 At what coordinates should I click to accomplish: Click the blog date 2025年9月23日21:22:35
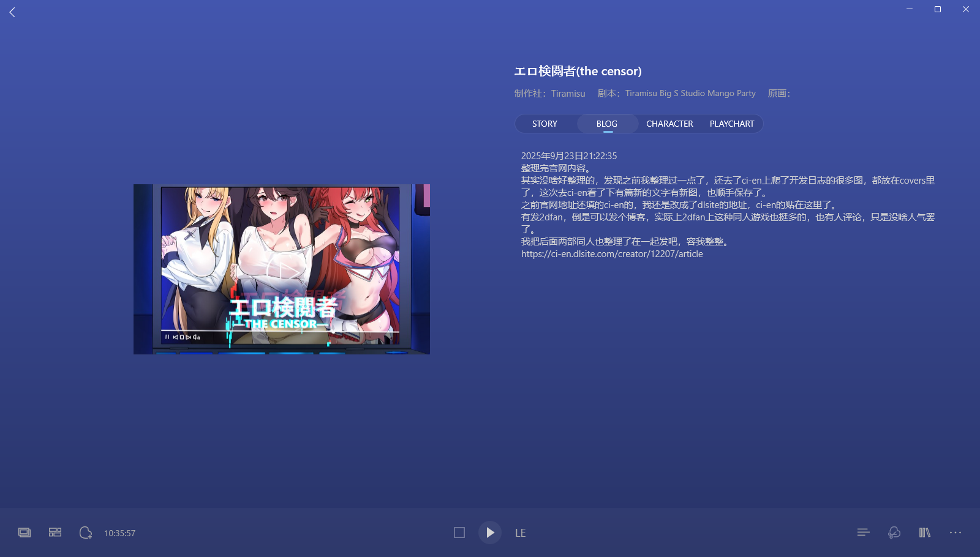pyautogui.click(x=569, y=156)
